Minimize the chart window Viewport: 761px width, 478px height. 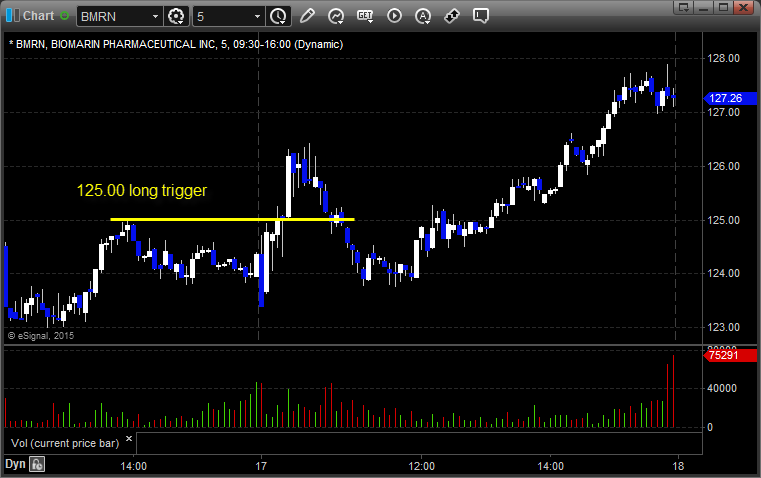tap(704, 7)
